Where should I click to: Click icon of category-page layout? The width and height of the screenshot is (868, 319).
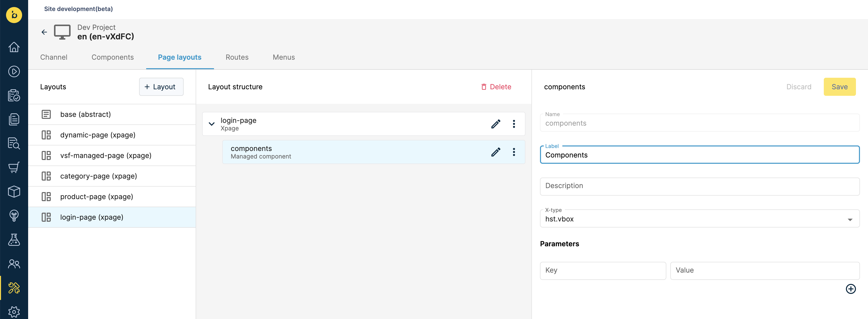46,176
